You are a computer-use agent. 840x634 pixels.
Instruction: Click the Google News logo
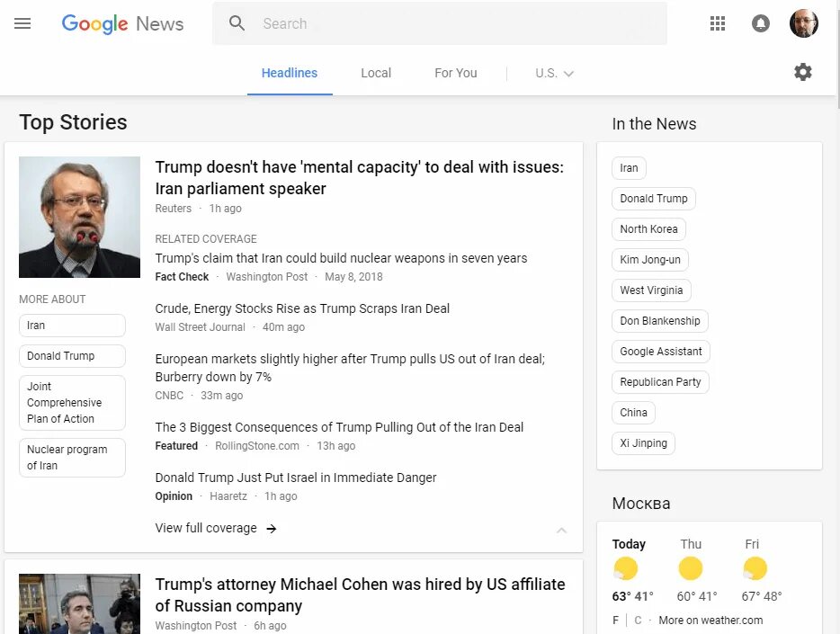coord(122,23)
